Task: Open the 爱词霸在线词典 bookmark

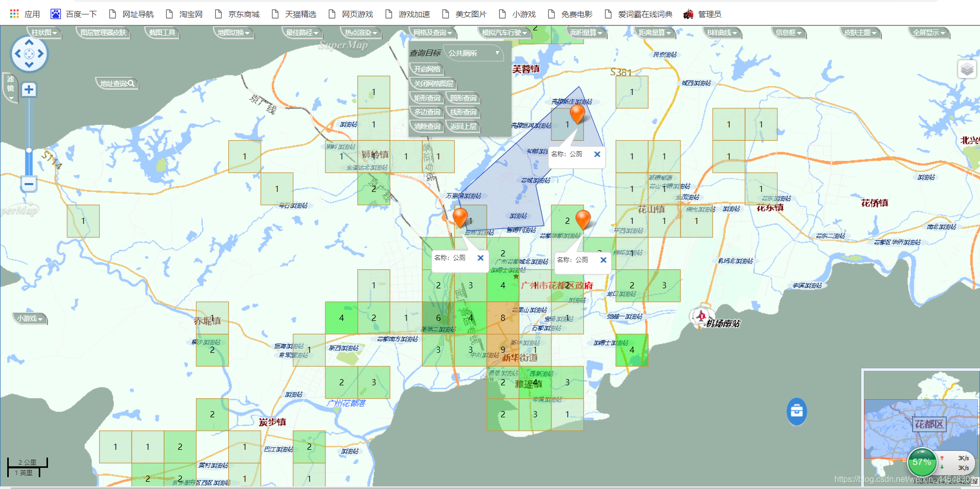Action: coord(639,14)
